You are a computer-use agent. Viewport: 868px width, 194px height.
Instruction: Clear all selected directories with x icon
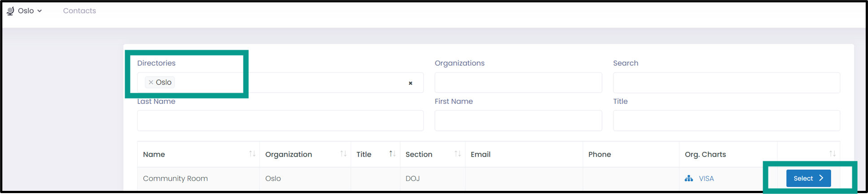tap(410, 83)
